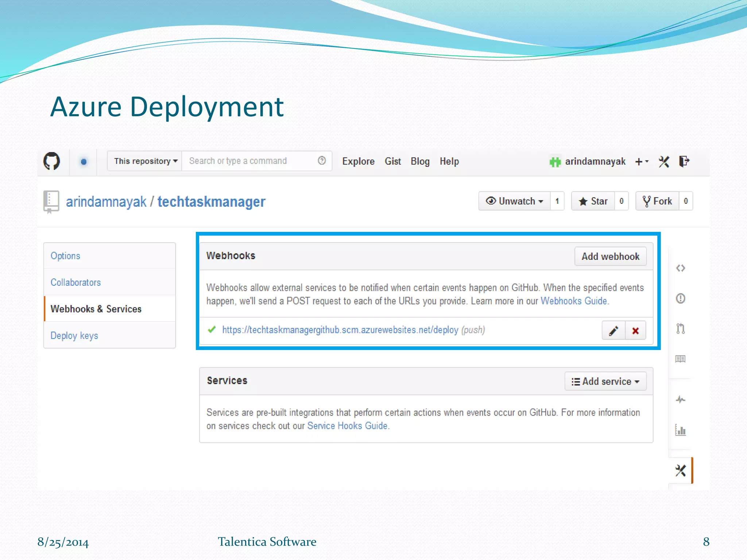Click the arindamnayak owner link in the repository title

[x=106, y=202]
